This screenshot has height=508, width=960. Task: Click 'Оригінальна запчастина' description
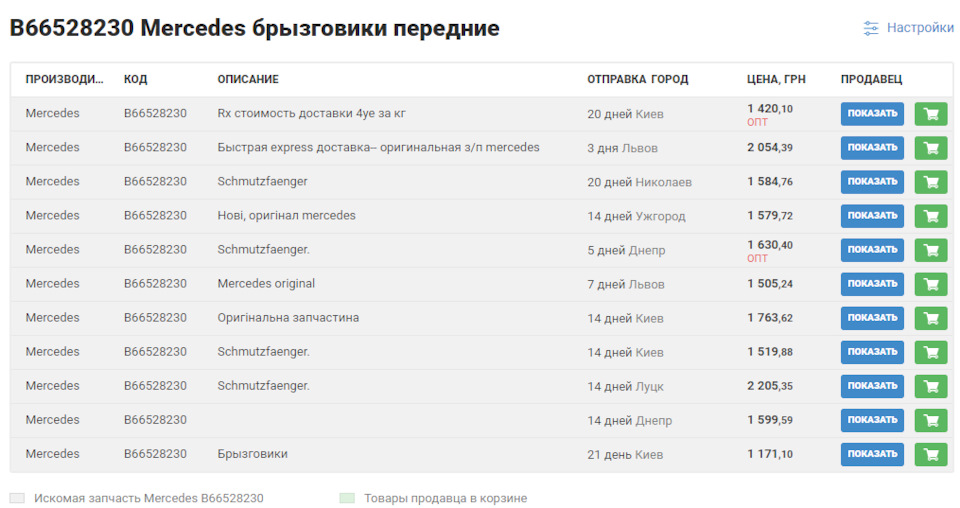tap(288, 318)
